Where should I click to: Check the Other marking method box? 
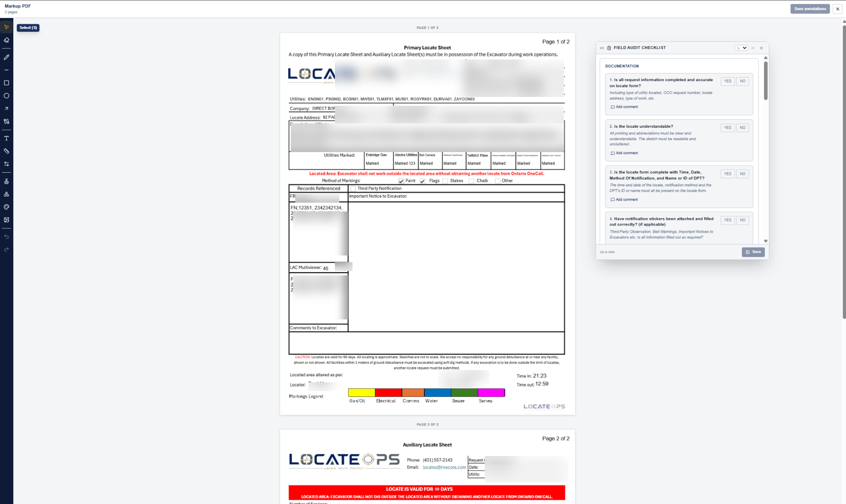point(497,181)
